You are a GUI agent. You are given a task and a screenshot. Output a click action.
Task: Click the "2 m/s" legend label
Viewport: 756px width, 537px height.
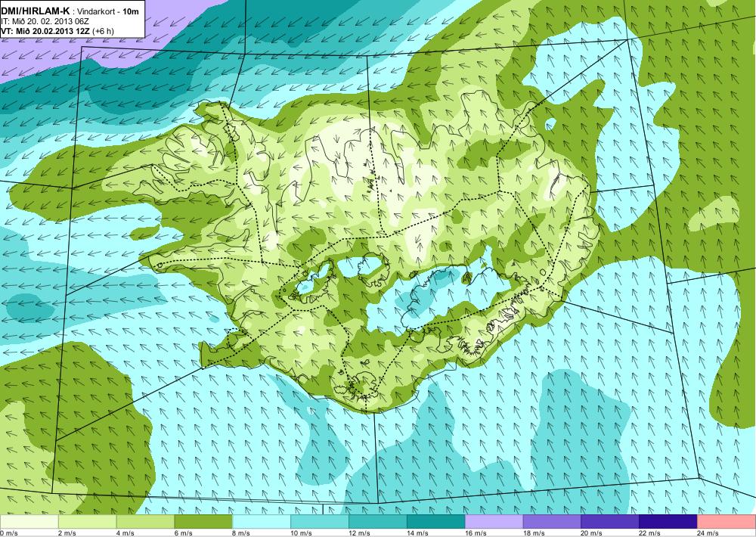pos(67,533)
